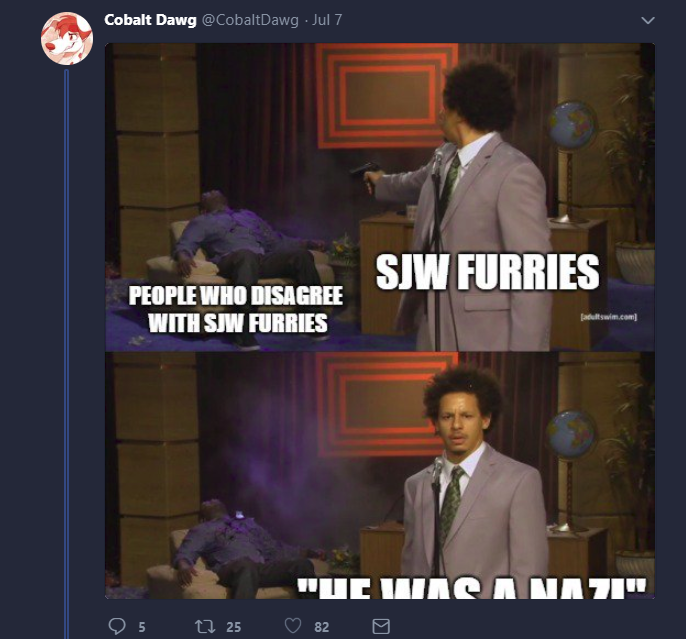Expand the tweet options chevron
Viewport: 686px width, 639px height.
click(648, 20)
